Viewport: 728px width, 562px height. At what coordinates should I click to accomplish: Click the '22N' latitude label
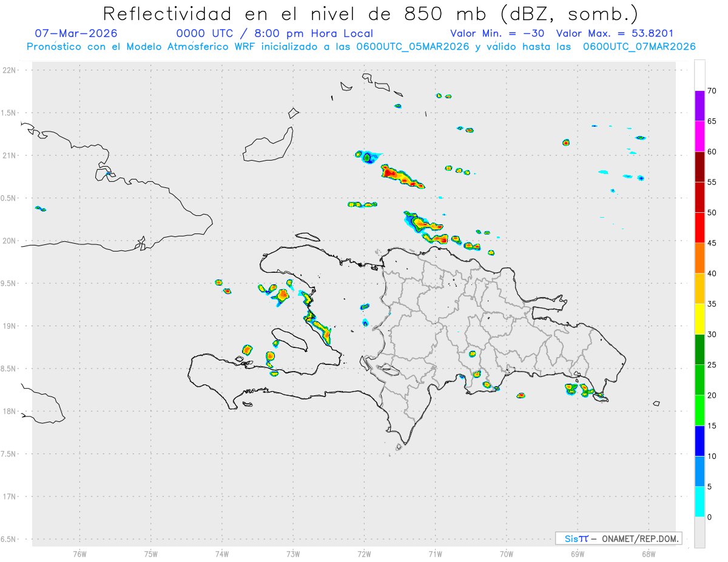pos(10,70)
